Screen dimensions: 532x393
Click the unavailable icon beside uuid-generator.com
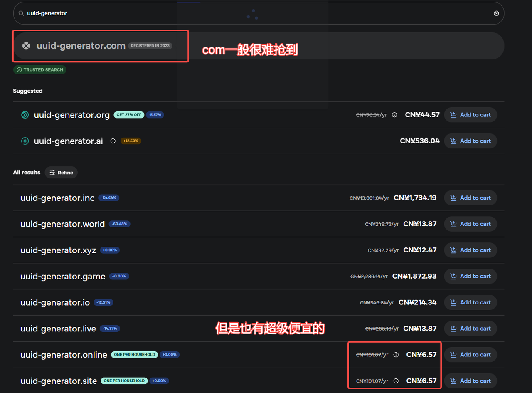pyautogui.click(x=26, y=46)
